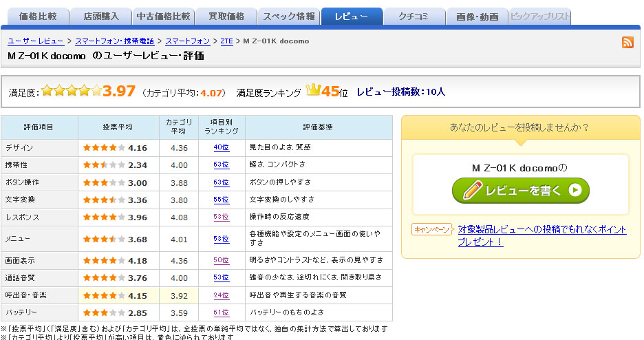Screen dimensions: 644x340
Task: Follow the ユーザーレビュー breadcrumb link
Action: coord(36,41)
